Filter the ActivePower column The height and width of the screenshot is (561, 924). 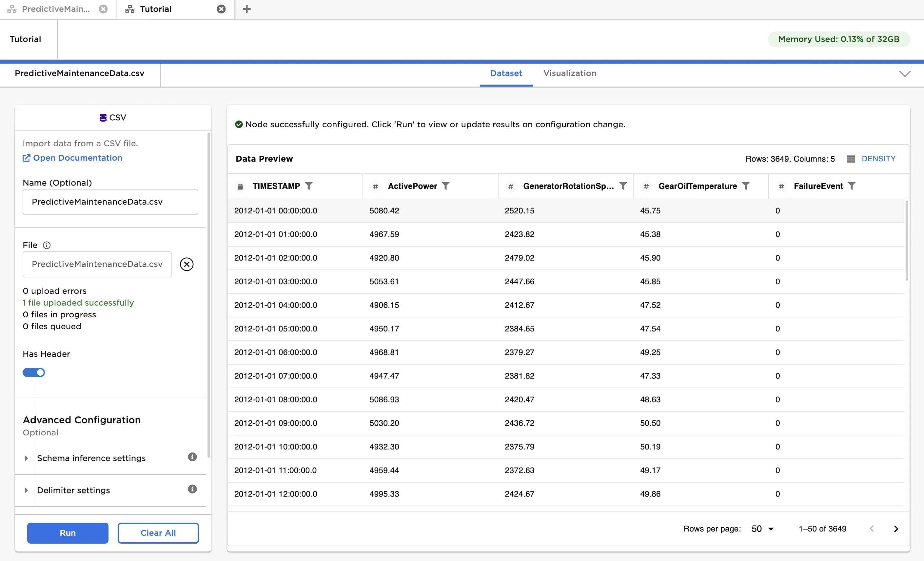click(x=446, y=186)
